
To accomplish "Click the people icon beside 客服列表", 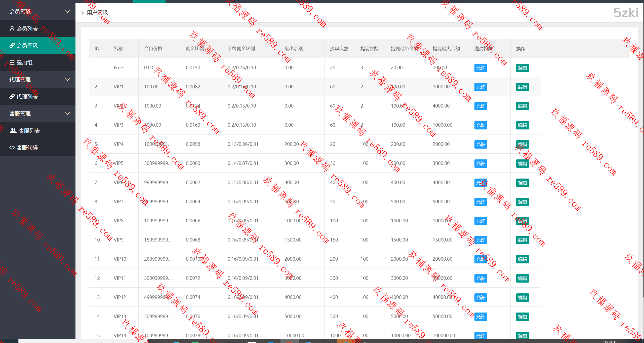I will coord(13,130).
